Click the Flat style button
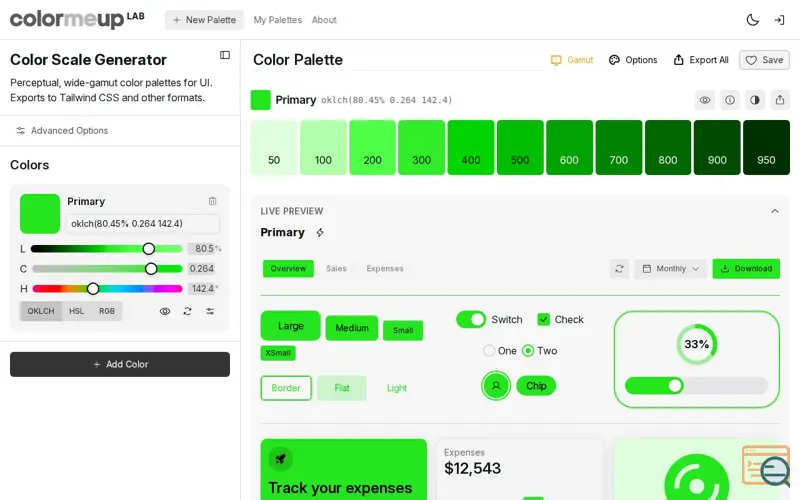 click(342, 388)
